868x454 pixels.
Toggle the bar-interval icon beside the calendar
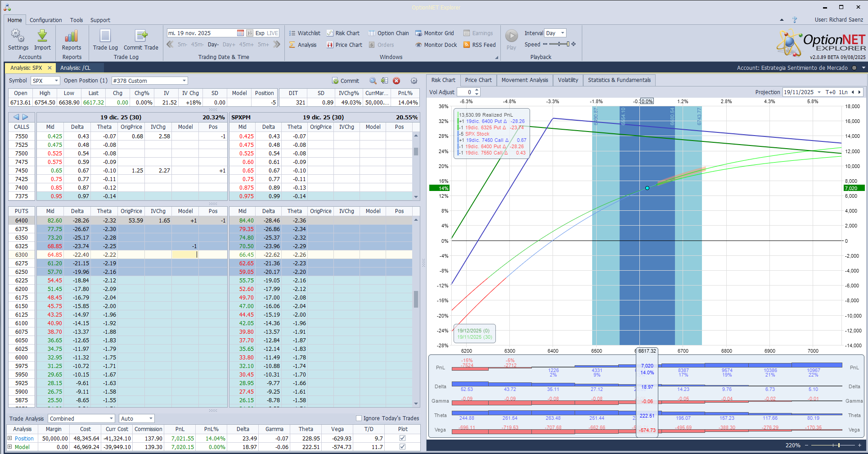tap(250, 33)
